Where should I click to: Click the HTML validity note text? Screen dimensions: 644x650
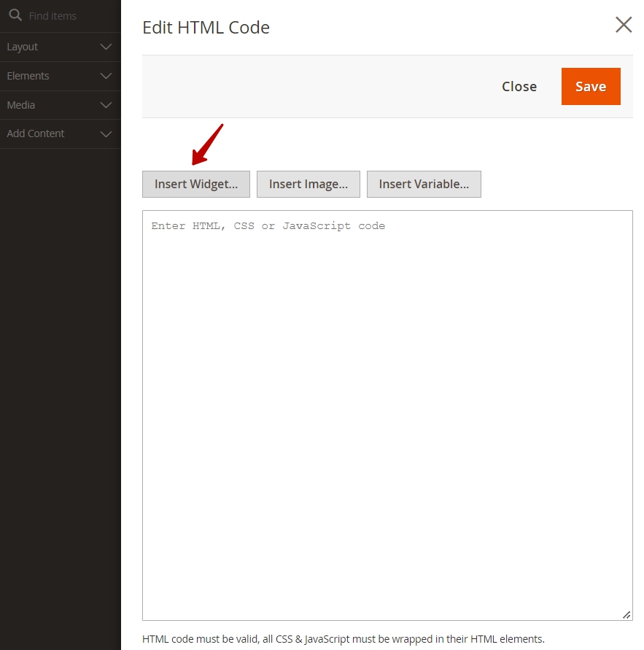(343, 639)
